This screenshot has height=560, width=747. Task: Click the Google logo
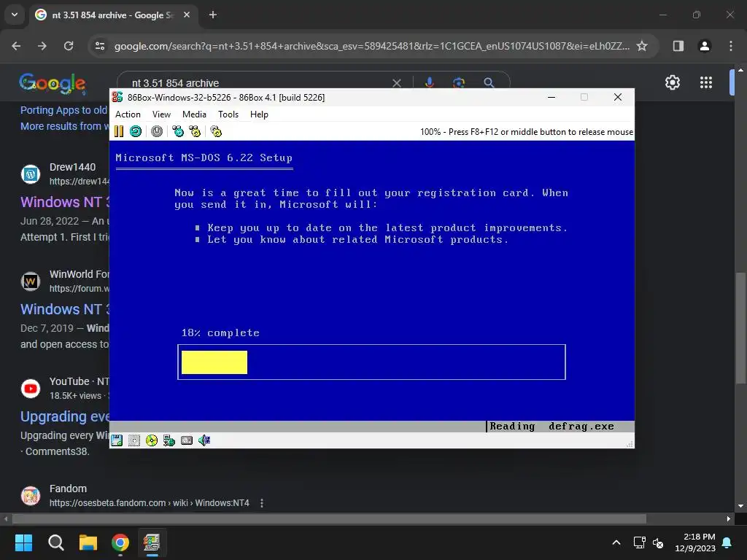pos(53,83)
